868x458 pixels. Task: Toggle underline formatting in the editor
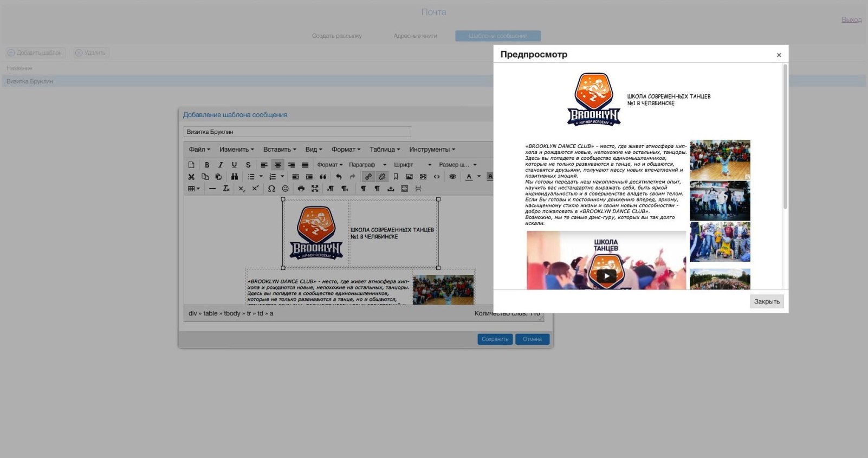pyautogui.click(x=234, y=165)
